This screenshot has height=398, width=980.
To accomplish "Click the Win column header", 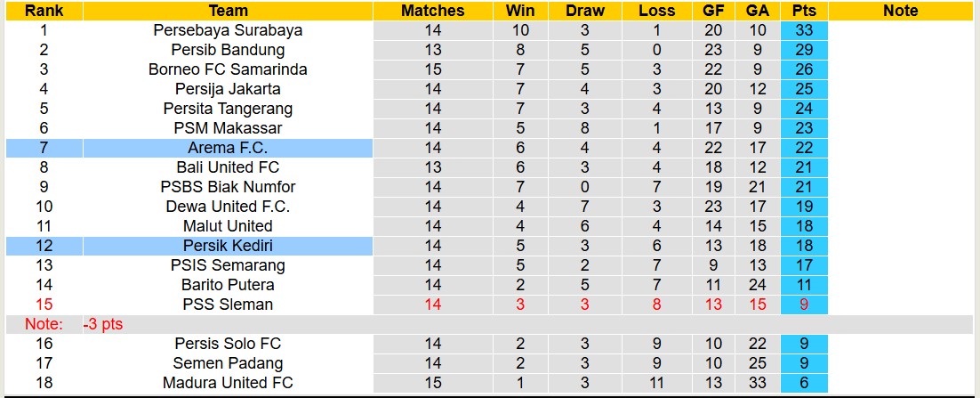I will point(520,11).
